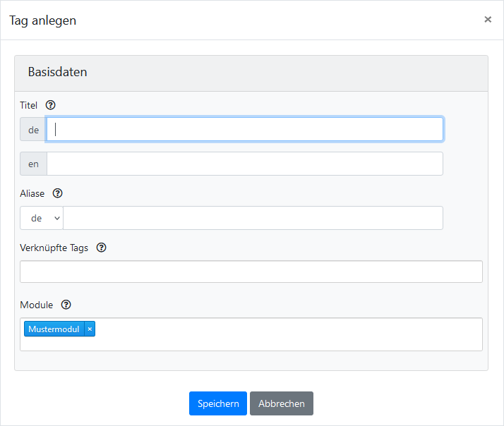Open the Aliase language dropdown
Image resolution: width=504 pixels, height=426 pixels.
[x=42, y=219]
